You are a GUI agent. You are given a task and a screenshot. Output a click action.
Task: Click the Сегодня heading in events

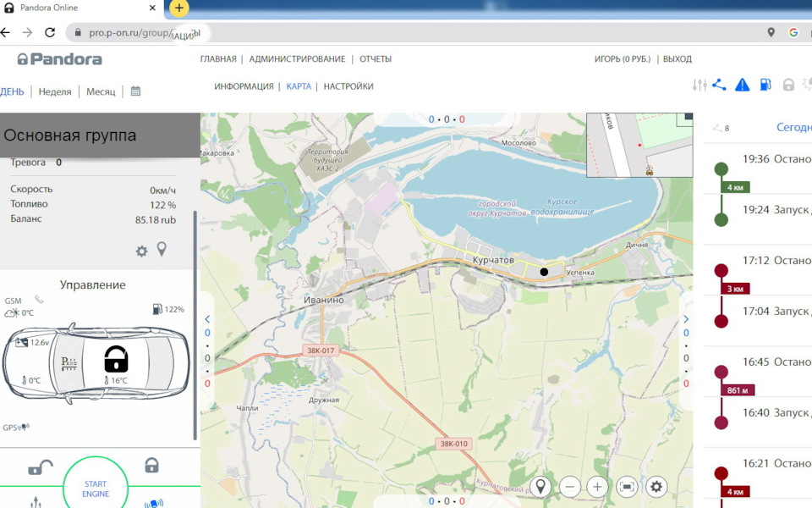[x=794, y=127]
